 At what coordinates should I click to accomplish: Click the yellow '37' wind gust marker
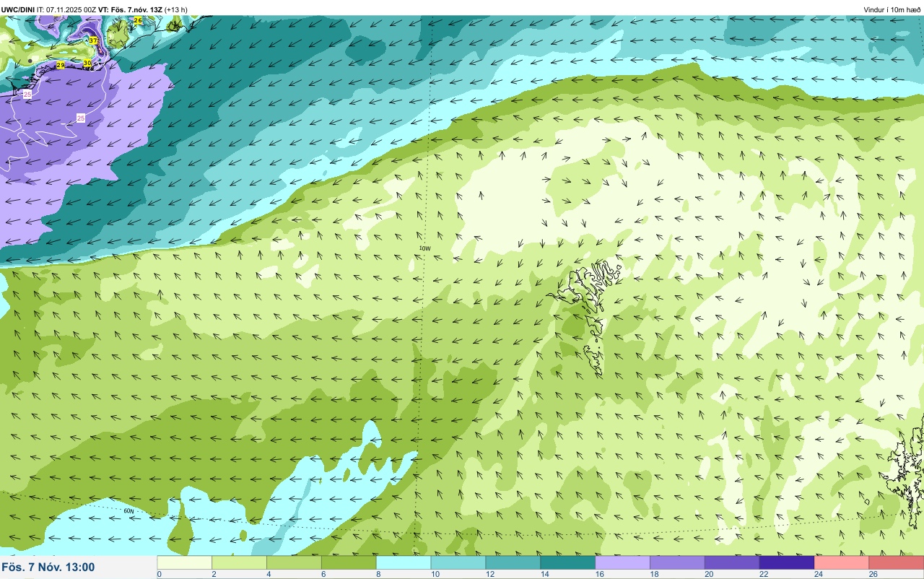94,40
